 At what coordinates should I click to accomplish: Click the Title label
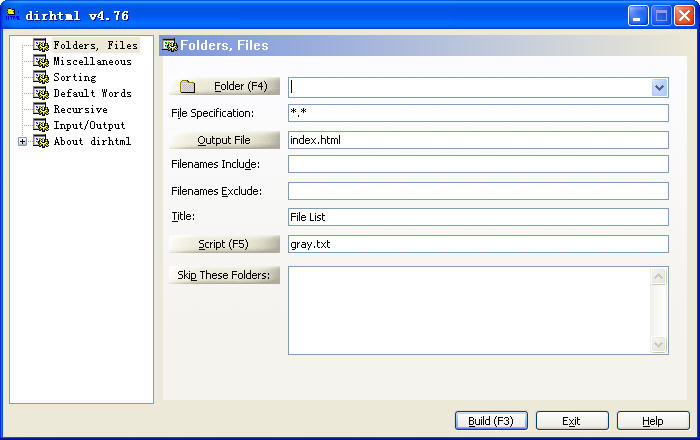(183, 216)
